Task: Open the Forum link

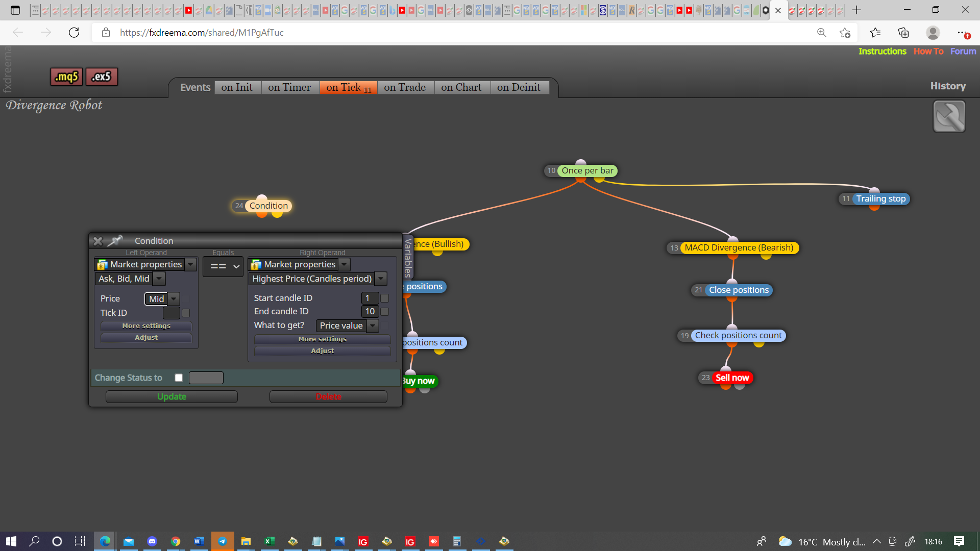Action: [963, 51]
